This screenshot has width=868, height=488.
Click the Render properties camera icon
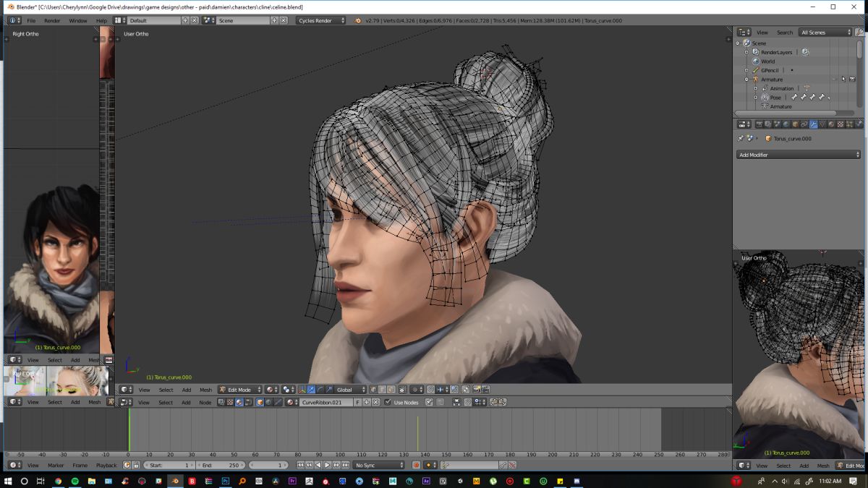757,124
